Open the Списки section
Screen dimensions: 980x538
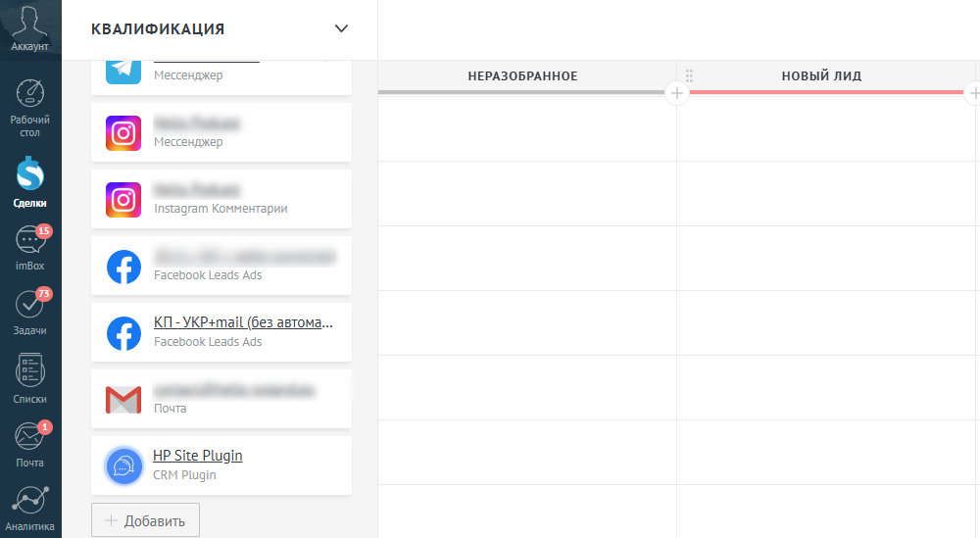click(29, 378)
